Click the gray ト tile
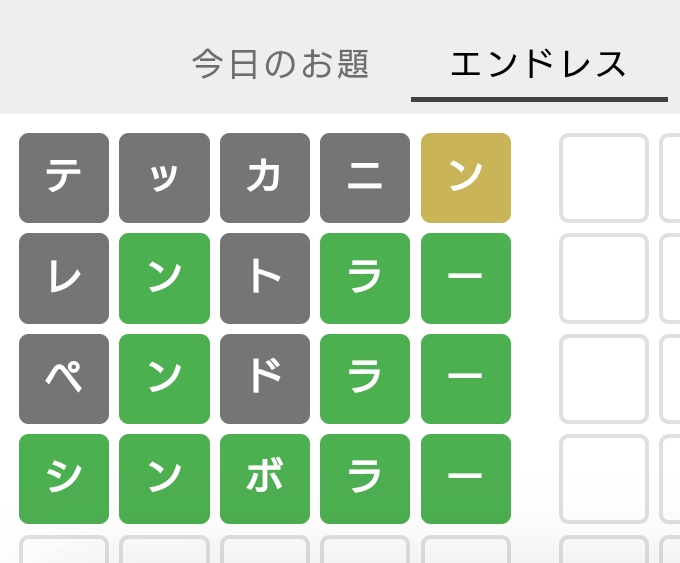This screenshot has height=563, width=680. point(265,278)
